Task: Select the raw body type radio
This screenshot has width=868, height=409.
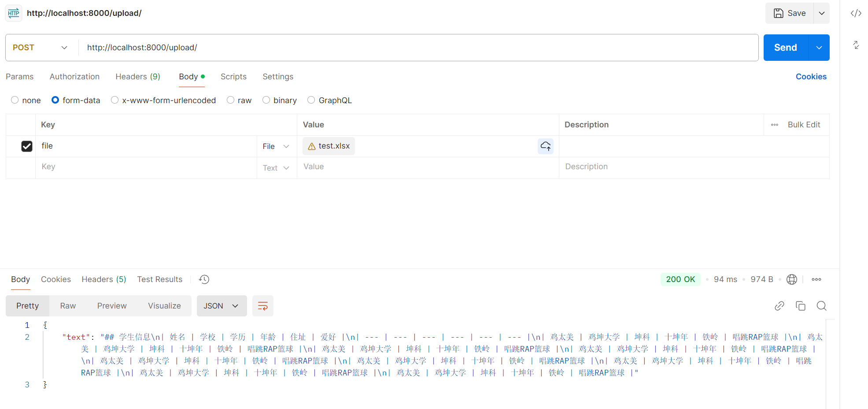Action: click(x=230, y=100)
